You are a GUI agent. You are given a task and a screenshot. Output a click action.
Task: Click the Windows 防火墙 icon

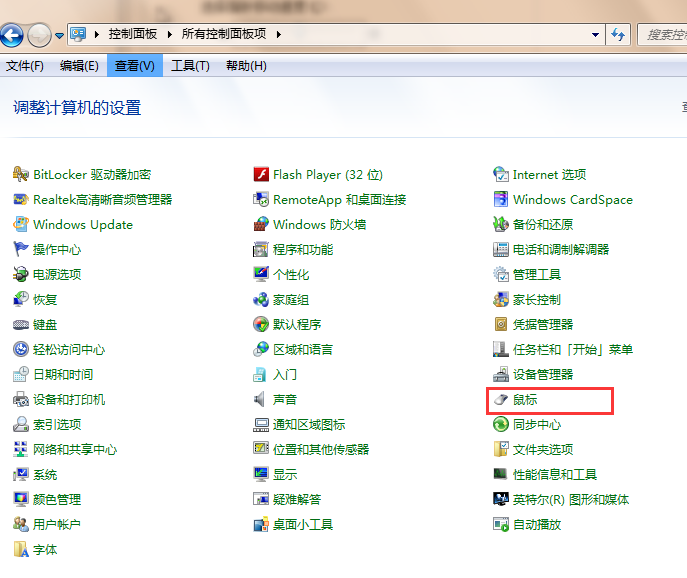click(x=261, y=224)
